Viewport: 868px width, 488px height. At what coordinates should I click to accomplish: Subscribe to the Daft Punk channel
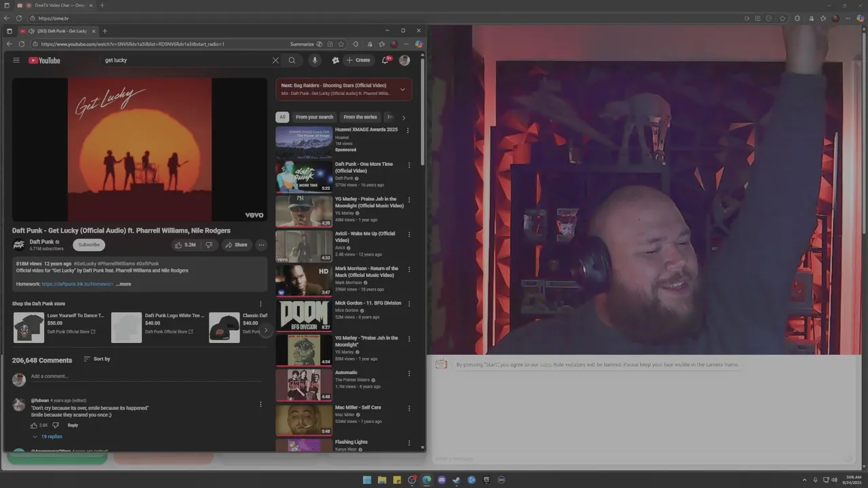point(89,245)
